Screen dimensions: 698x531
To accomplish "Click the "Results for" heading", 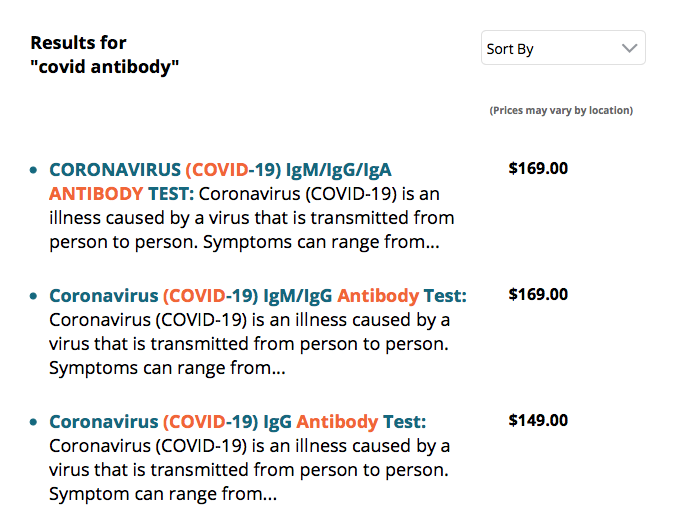I will [x=78, y=43].
